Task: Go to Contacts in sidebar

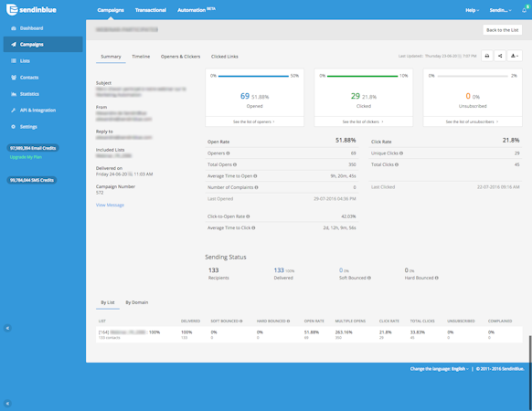Action: point(29,78)
